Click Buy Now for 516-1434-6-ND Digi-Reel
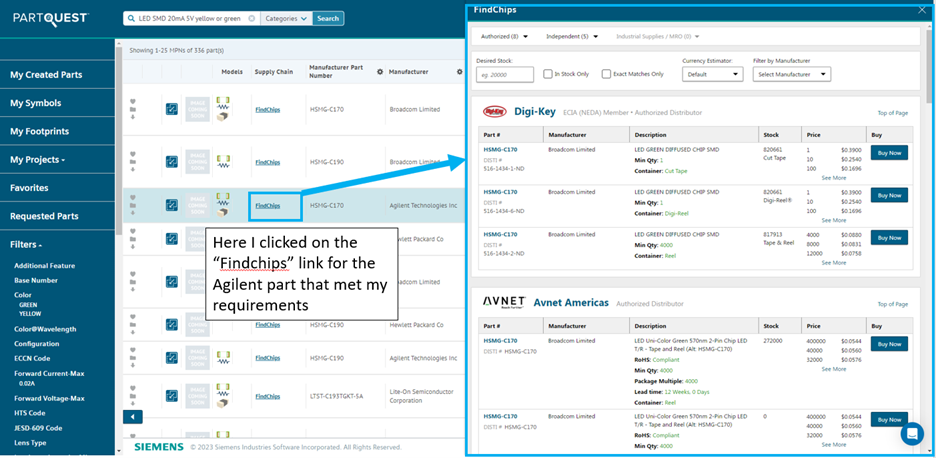 click(889, 195)
